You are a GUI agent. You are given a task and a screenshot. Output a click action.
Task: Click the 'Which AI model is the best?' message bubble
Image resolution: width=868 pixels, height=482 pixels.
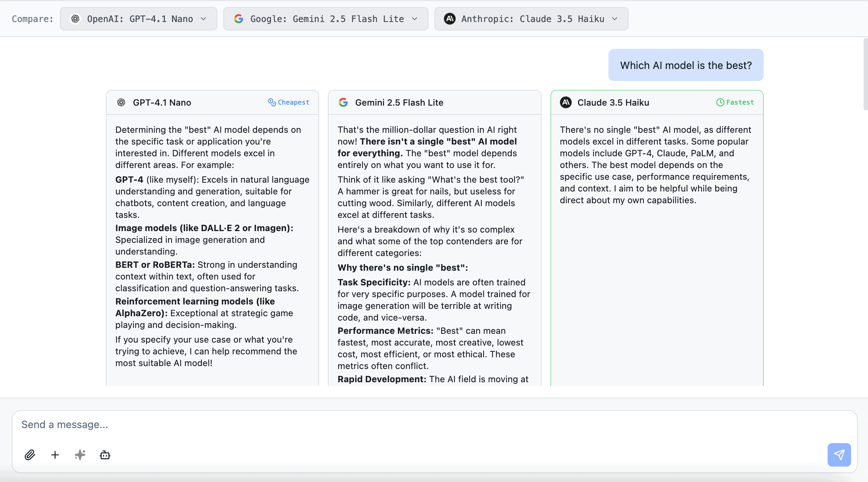pos(686,65)
